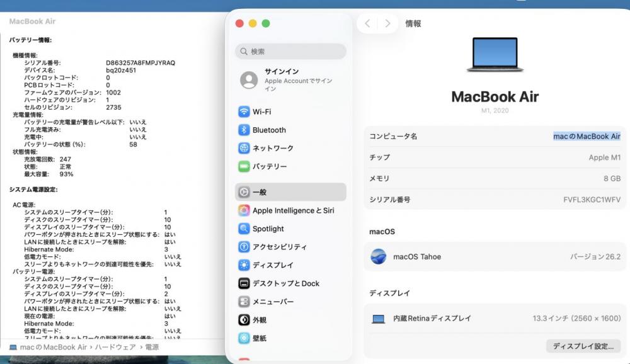Viewport: 630px width, 364px height.
Task: Click the ディスプレイ設定... button
Action: click(x=583, y=346)
